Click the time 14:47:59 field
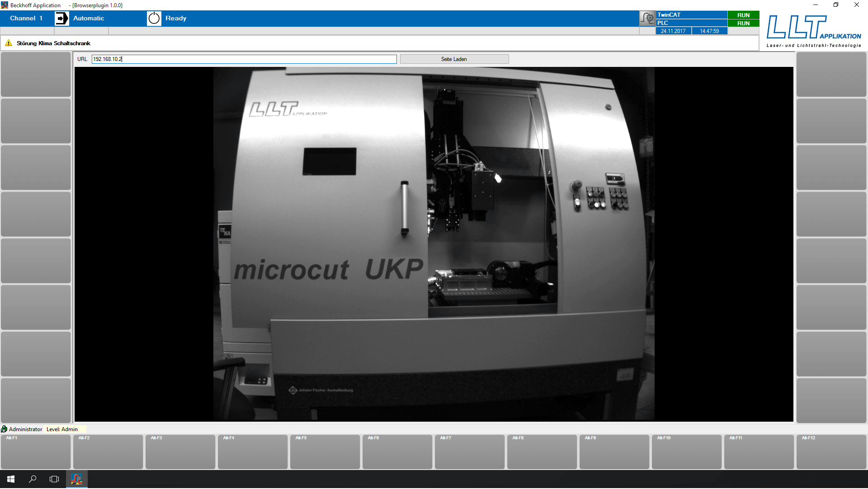Image resolution: width=868 pixels, height=489 pixels. click(709, 31)
